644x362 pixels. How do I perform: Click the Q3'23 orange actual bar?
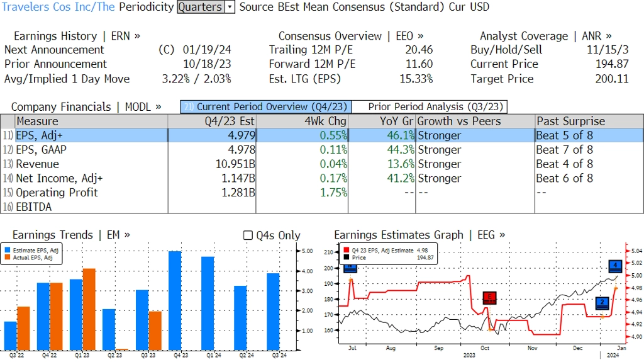[155, 331]
